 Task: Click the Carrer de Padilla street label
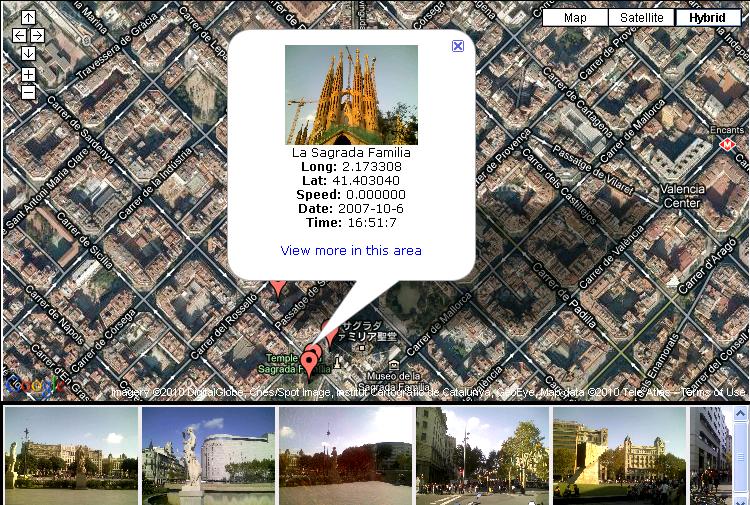pyautogui.click(x=566, y=296)
